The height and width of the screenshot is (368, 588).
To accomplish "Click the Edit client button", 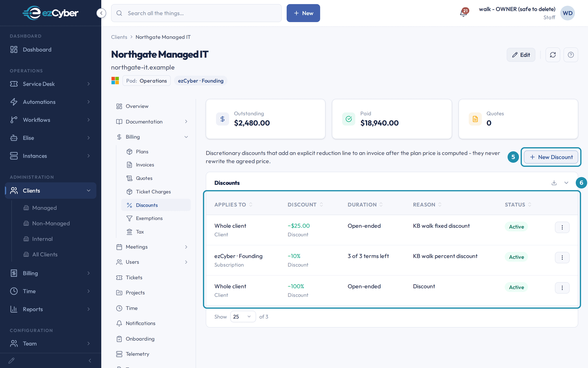I will [x=521, y=55].
